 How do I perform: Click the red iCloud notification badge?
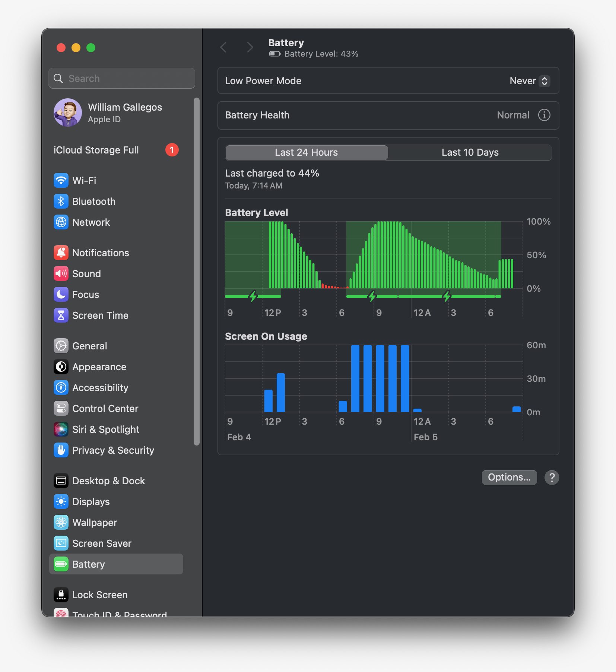(172, 150)
